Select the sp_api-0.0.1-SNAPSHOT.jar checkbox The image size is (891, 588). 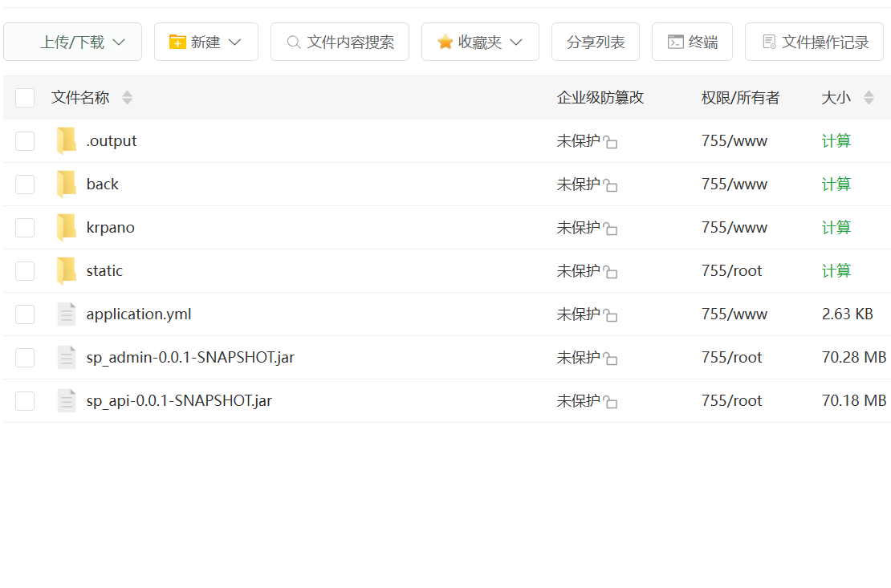[x=25, y=401]
